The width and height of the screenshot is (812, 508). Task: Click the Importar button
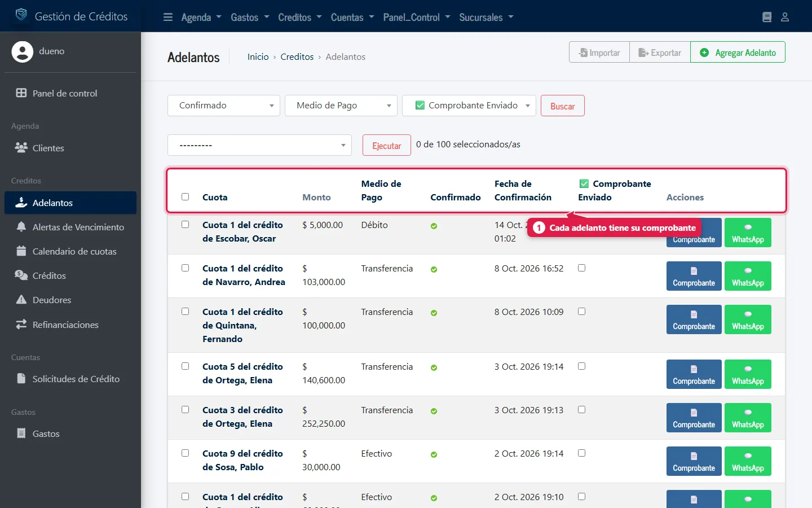click(599, 52)
